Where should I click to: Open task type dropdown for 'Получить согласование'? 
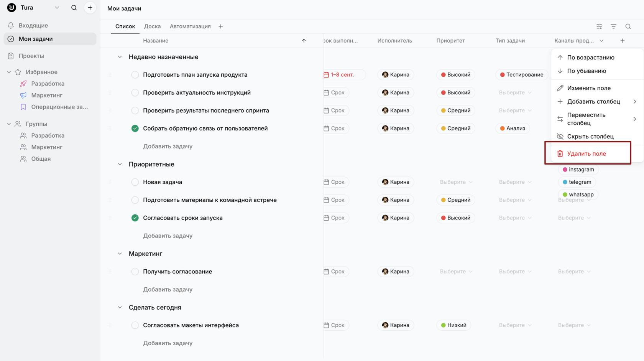(x=515, y=272)
